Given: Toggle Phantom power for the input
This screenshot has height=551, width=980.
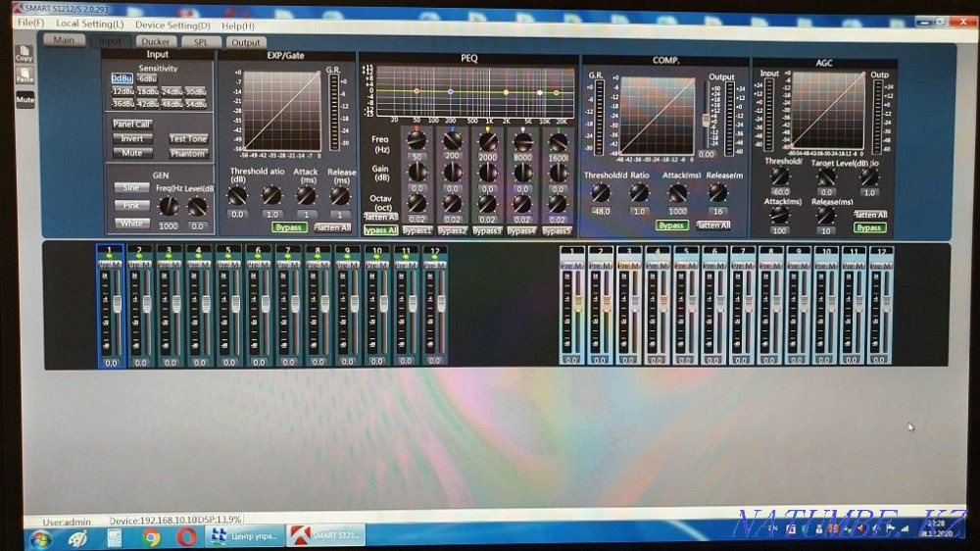Looking at the screenshot, I should coord(187,154).
